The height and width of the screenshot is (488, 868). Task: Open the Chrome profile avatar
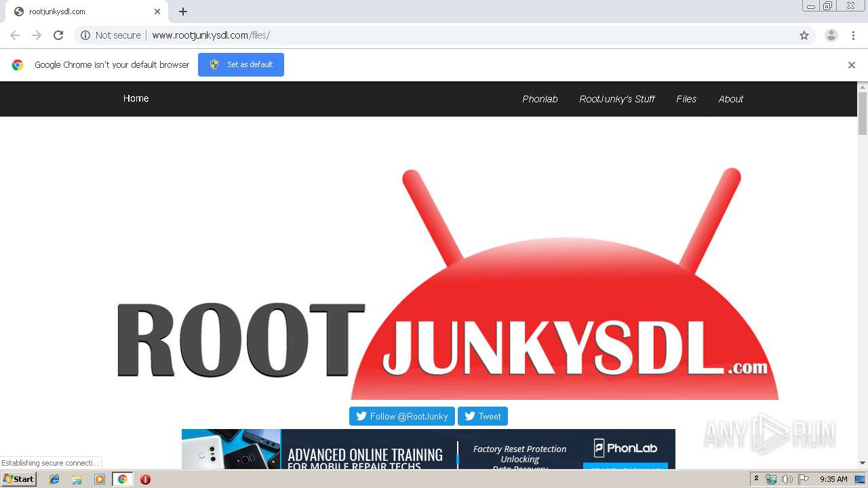pyautogui.click(x=831, y=35)
